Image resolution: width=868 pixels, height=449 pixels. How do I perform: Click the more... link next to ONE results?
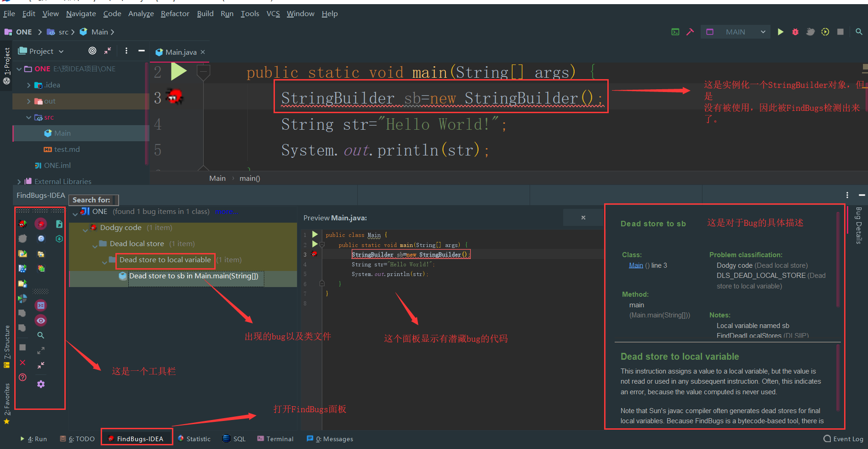[x=227, y=211]
